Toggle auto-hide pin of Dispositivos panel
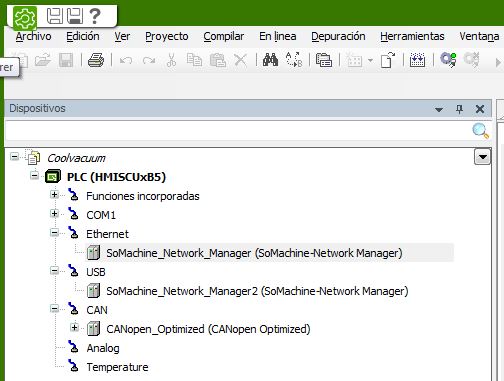The image size is (504, 381). pyautogui.click(x=459, y=109)
